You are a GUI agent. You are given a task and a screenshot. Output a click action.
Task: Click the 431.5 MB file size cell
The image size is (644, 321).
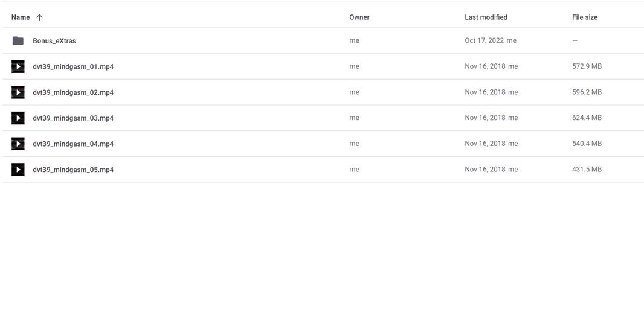(587, 170)
